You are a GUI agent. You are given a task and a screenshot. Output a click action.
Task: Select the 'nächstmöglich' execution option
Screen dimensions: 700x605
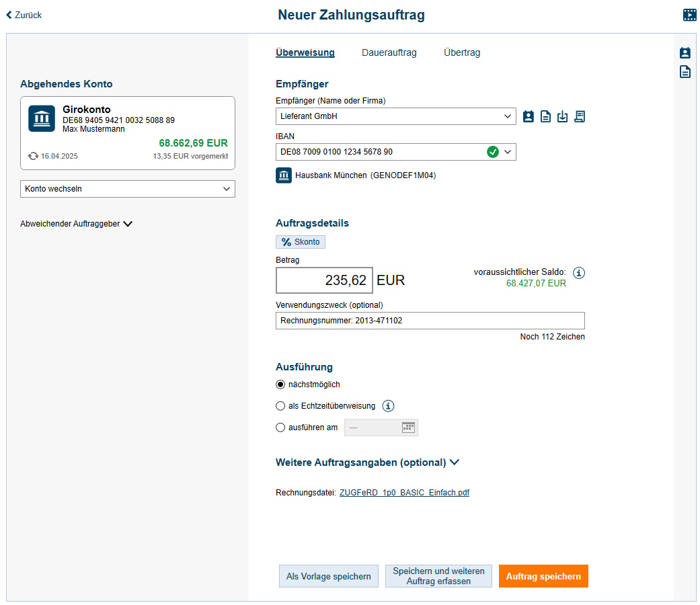(x=281, y=385)
